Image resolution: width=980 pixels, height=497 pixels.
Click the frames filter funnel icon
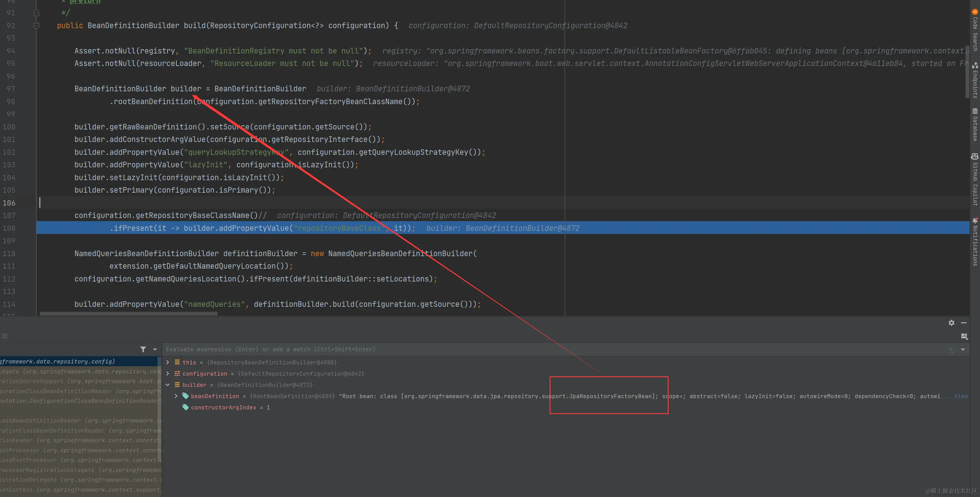click(x=143, y=349)
